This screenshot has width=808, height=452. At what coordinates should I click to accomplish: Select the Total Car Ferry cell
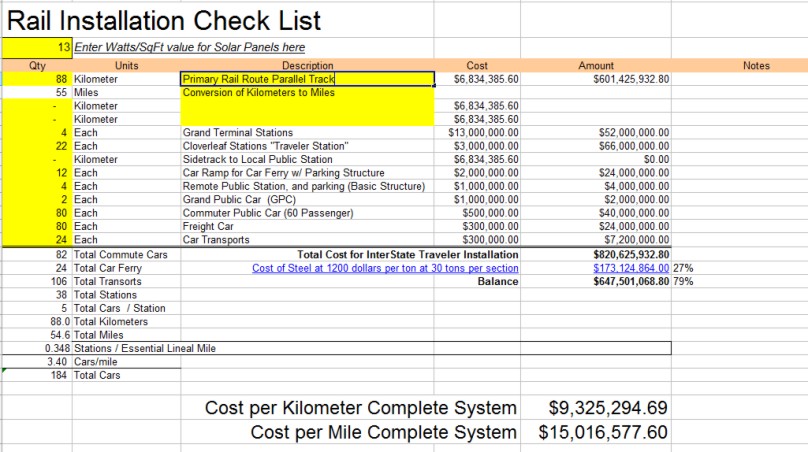[126, 268]
